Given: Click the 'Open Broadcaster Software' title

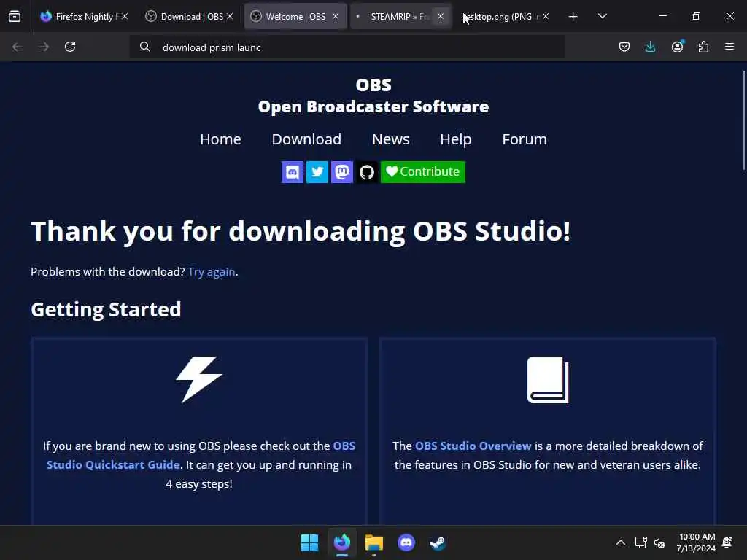Looking at the screenshot, I should (373, 106).
